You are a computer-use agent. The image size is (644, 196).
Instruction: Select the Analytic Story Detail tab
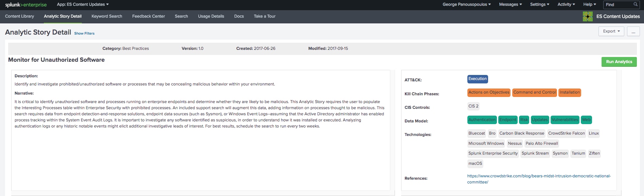[x=63, y=16]
